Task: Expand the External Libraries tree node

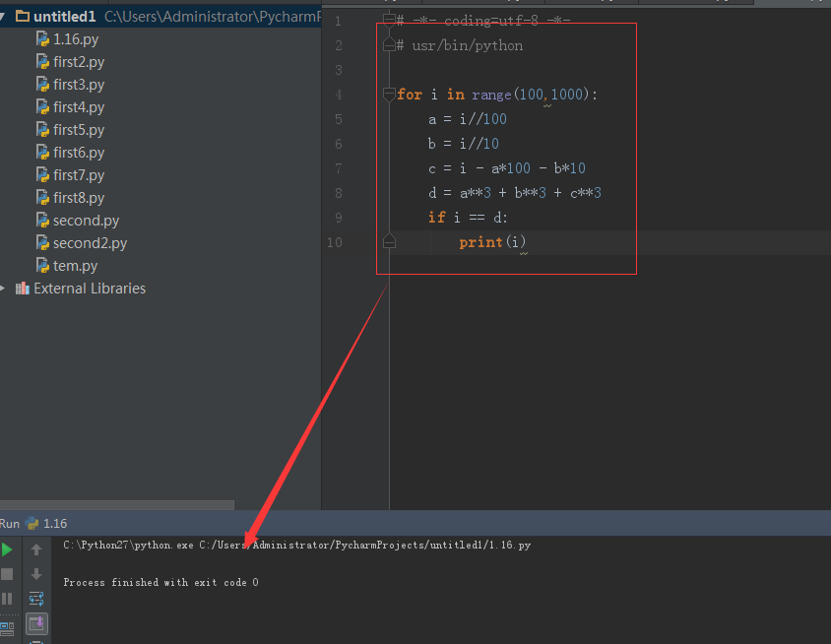Action: pyautogui.click(x=4, y=289)
